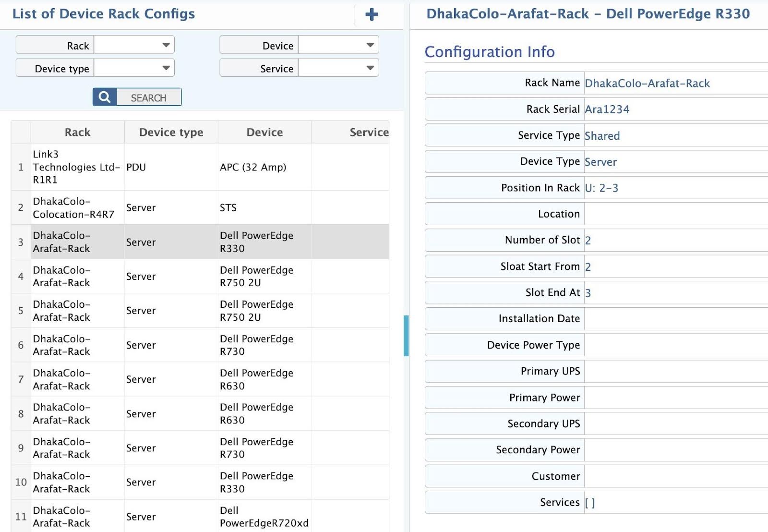This screenshot has height=532, width=768.
Task: Click the Installation Date field
Action: 672,318
